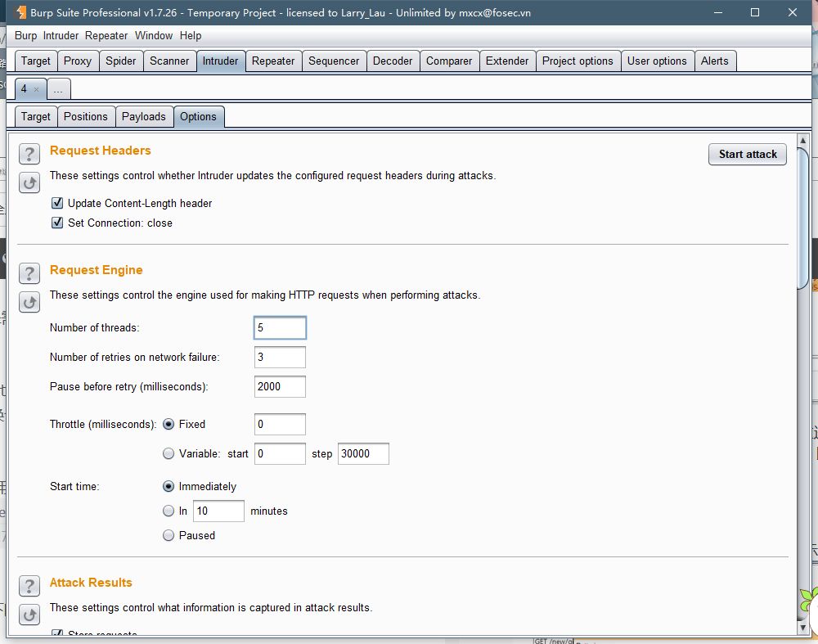
Task: Go to the Repeater tab
Action: click(273, 61)
